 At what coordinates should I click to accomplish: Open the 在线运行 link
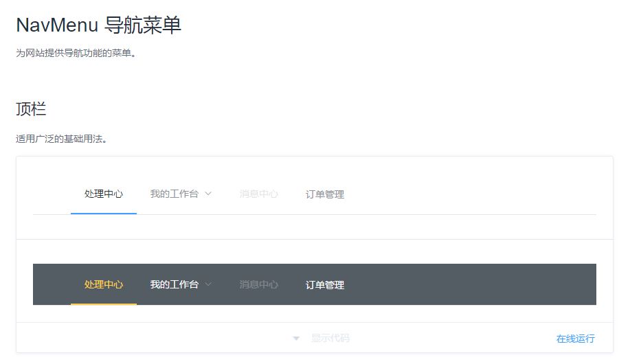pyautogui.click(x=576, y=339)
